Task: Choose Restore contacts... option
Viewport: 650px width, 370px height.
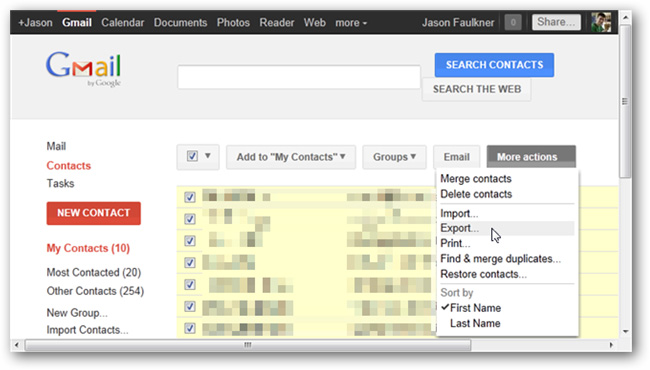Action: click(483, 274)
